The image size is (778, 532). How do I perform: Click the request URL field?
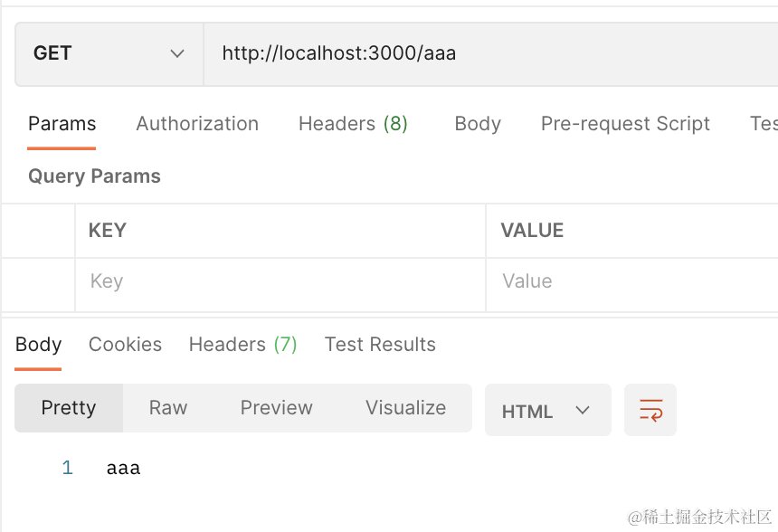tap(489, 53)
